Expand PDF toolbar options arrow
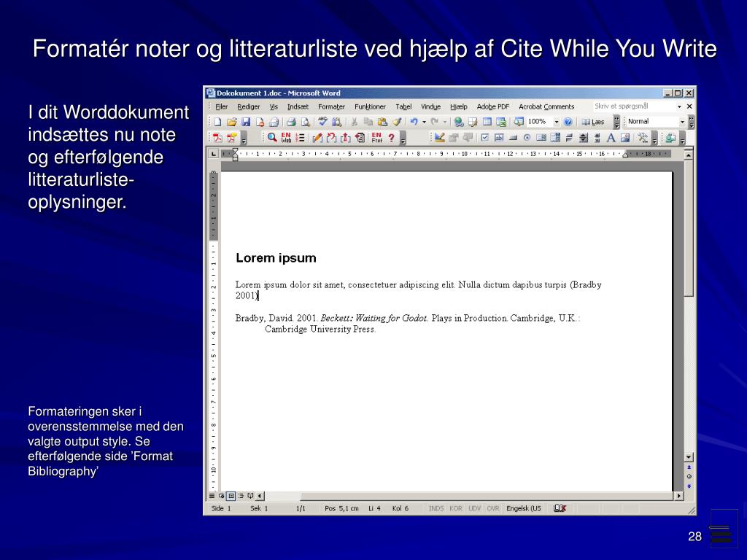747x560 pixels. pos(244,139)
